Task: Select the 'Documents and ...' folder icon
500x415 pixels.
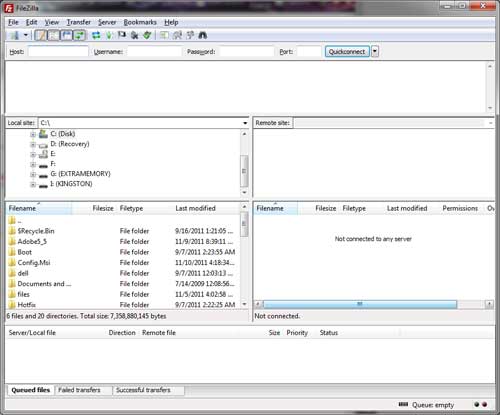Action: [12, 284]
